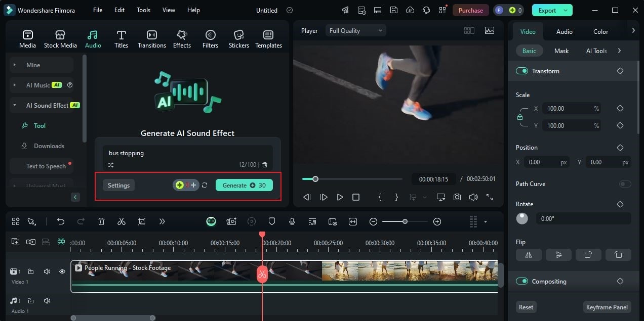644x321 pixels.
Task: Shuffle a random sound prompt
Action: point(111,165)
